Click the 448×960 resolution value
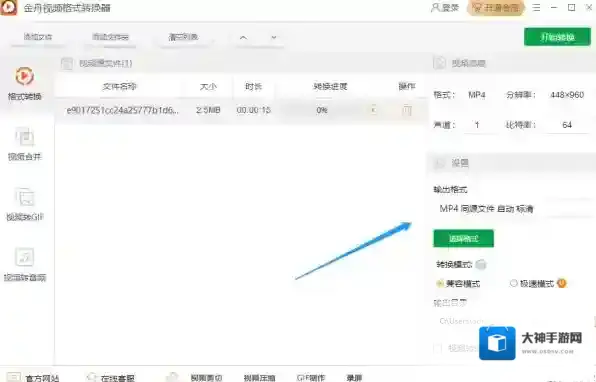The image size is (596, 382). (567, 95)
